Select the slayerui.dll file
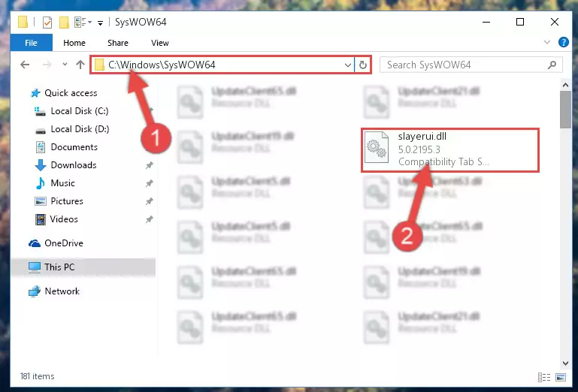This screenshot has height=392, width=578. (449, 149)
